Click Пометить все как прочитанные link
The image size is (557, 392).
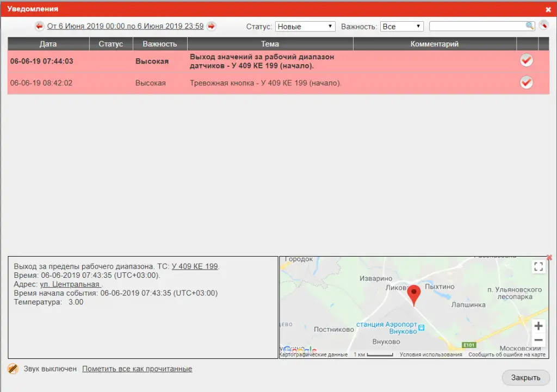coord(137,369)
